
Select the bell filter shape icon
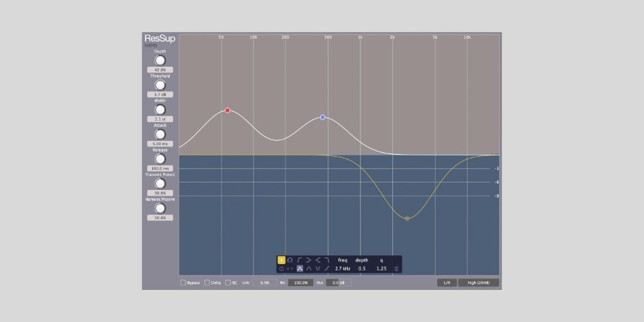click(x=300, y=269)
